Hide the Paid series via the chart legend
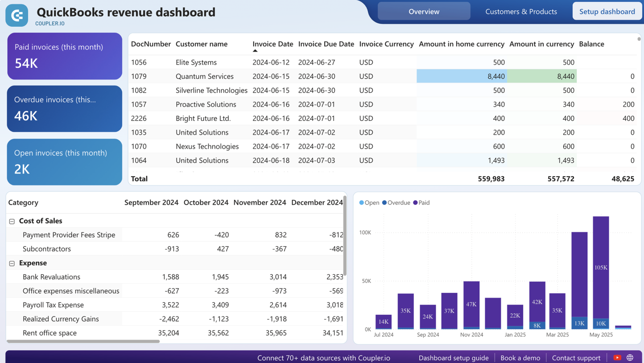 (421, 202)
